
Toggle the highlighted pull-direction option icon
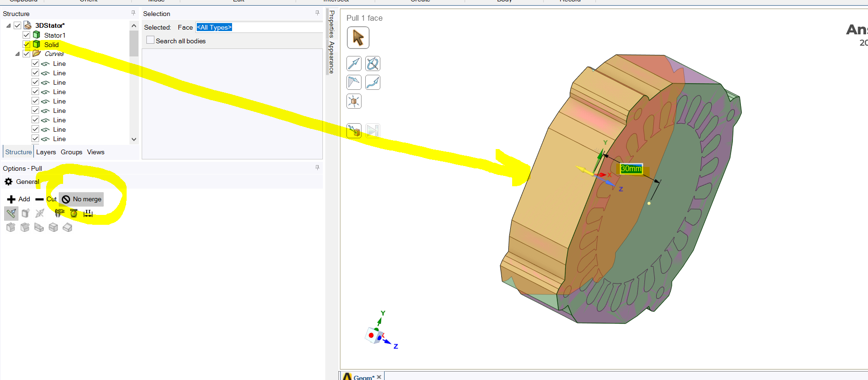pos(11,214)
